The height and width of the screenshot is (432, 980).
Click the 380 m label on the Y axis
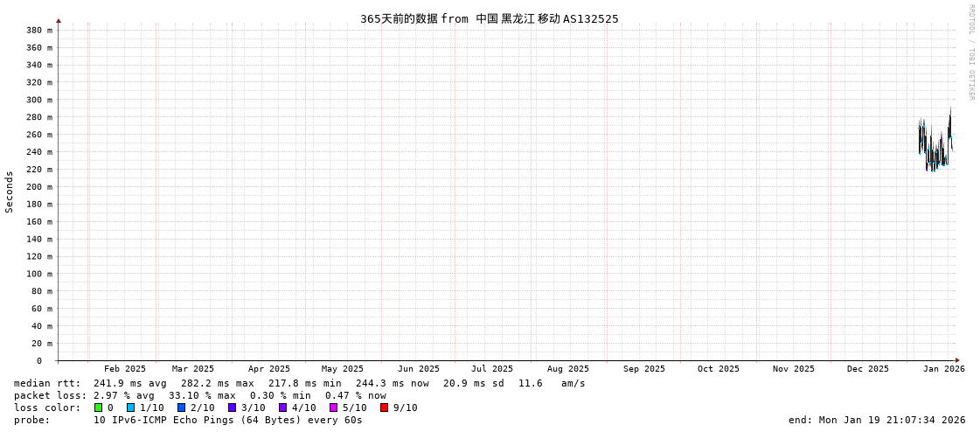point(38,30)
